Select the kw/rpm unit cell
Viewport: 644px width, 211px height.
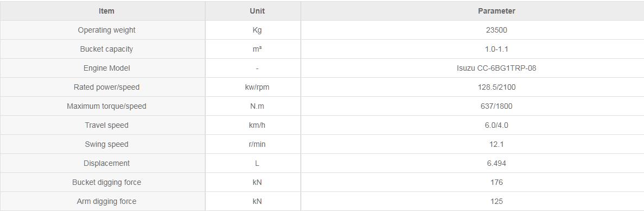click(257, 87)
